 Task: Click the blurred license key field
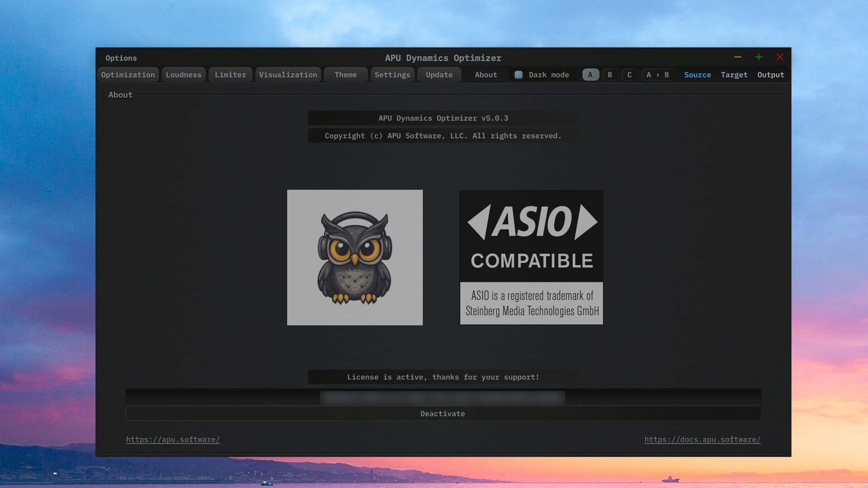click(x=443, y=397)
